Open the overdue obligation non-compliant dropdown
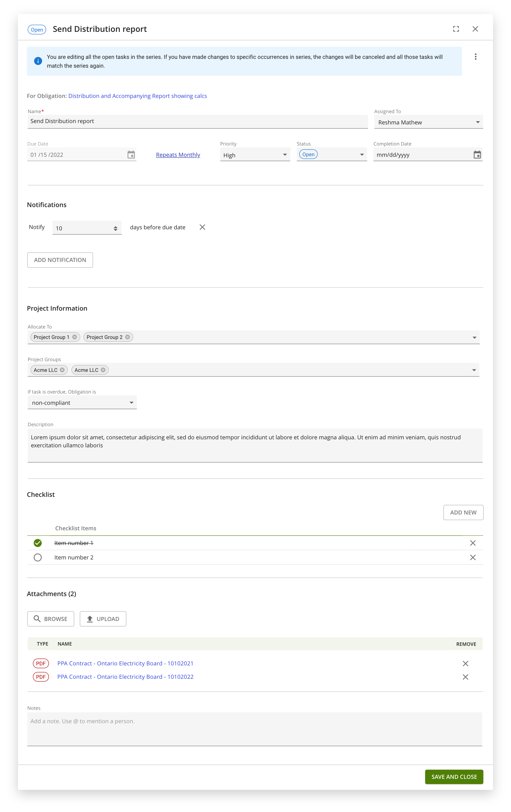Viewport: 511px width, 812px height. 82,403
